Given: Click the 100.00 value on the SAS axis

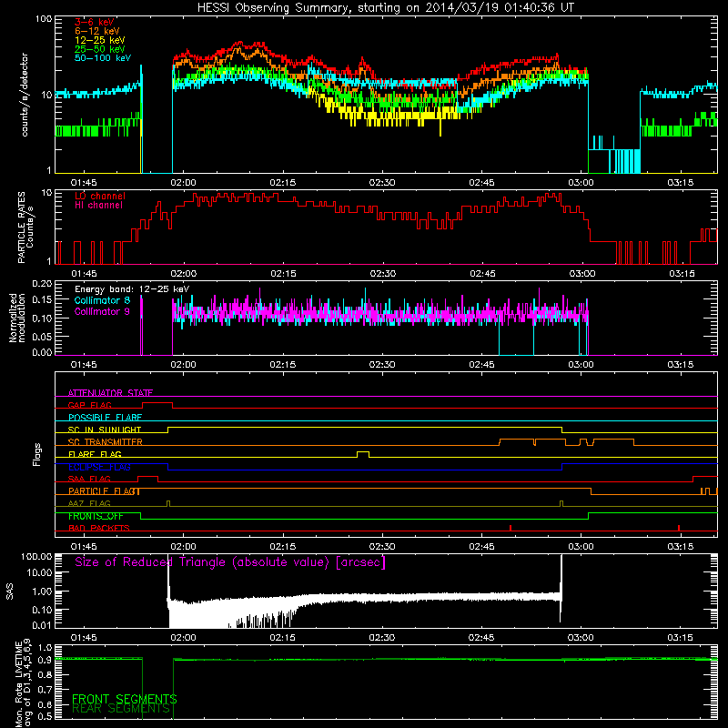Looking at the screenshot, I should pyautogui.click(x=36, y=557).
